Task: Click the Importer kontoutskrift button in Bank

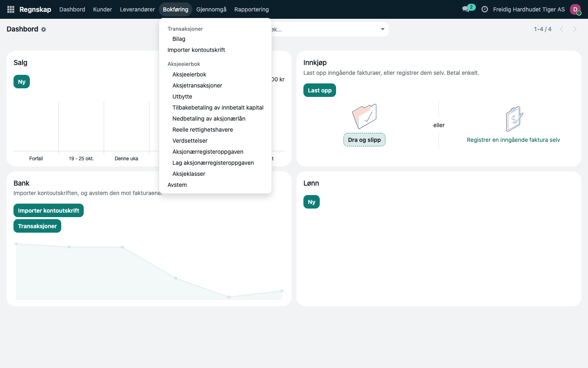Action: click(49, 211)
